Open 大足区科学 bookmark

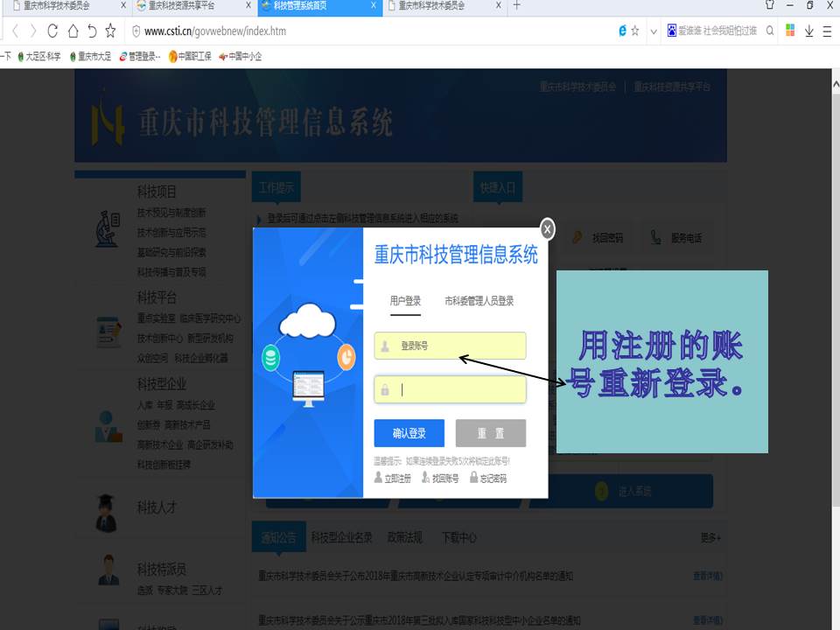[39, 56]
